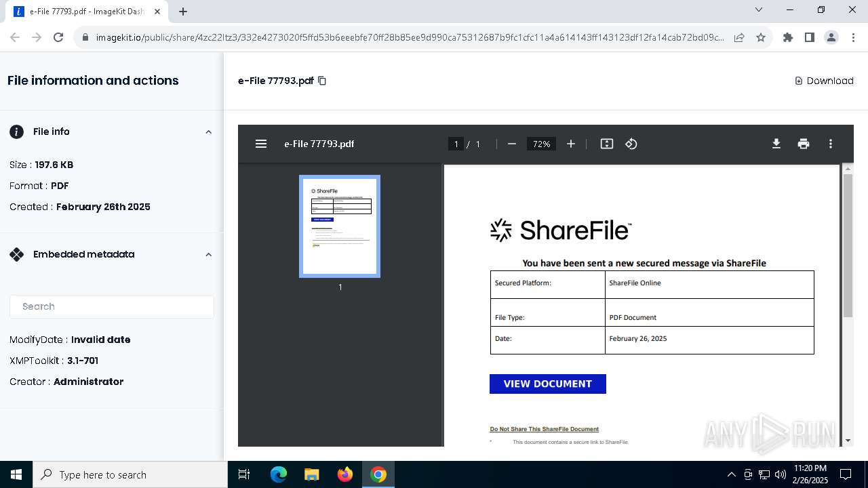This screenshot has height=488, width=868.
Task: Open the browser extensions puzzle icon
Action: pyautogui.click(x=788, y=38)
